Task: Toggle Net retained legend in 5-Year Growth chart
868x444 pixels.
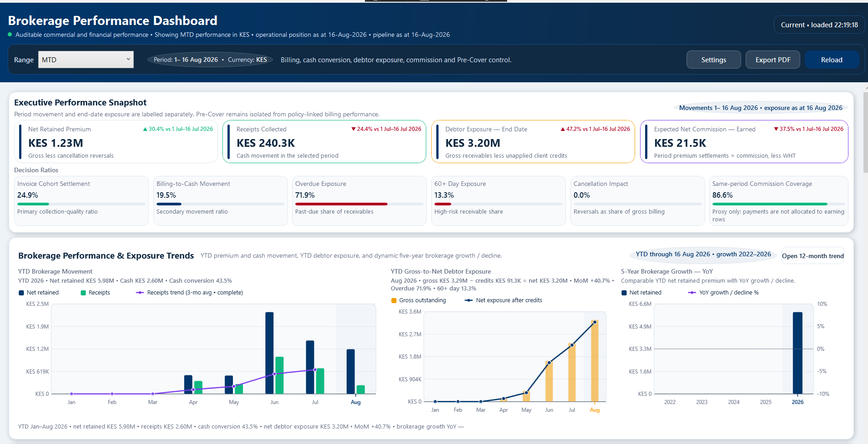Action: [x=641, y=293]
